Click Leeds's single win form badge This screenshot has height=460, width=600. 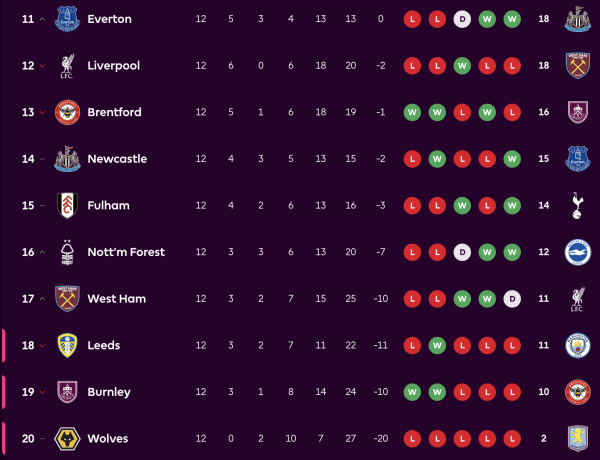click(436, 345)
